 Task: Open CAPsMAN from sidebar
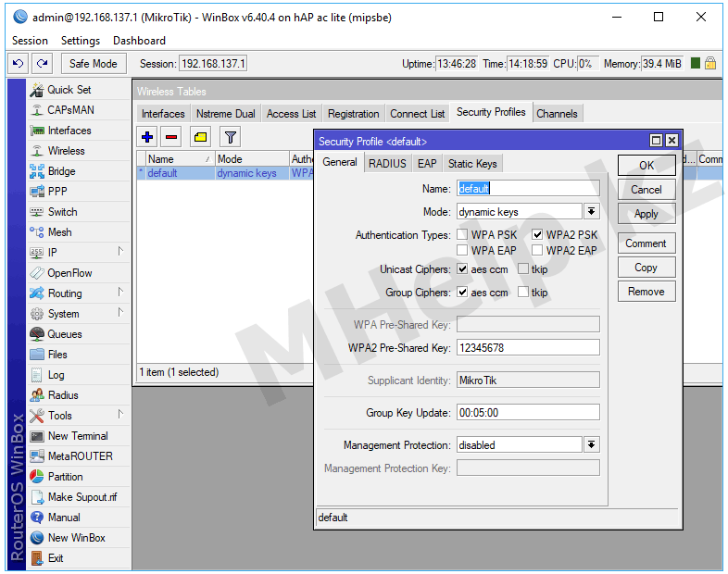79,110
